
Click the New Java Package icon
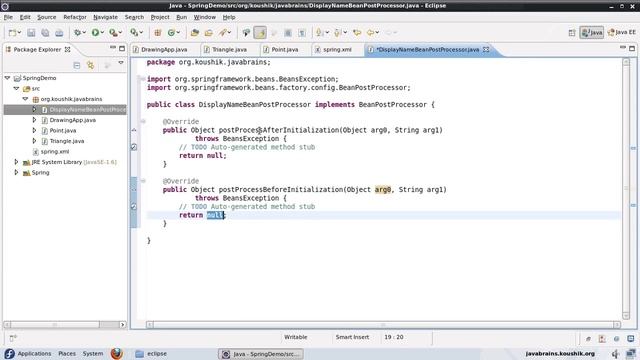click(158, 33)
